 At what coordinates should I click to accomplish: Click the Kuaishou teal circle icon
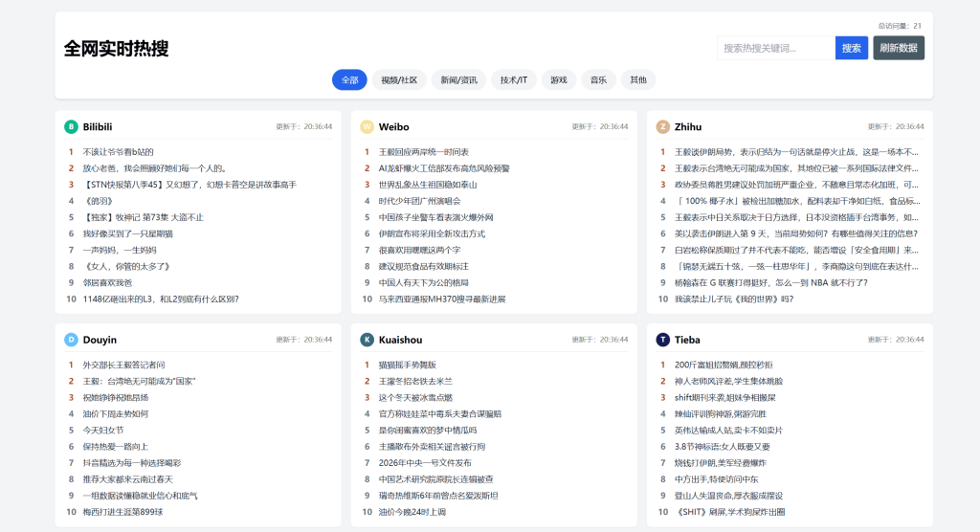click(x=367, y=340)
